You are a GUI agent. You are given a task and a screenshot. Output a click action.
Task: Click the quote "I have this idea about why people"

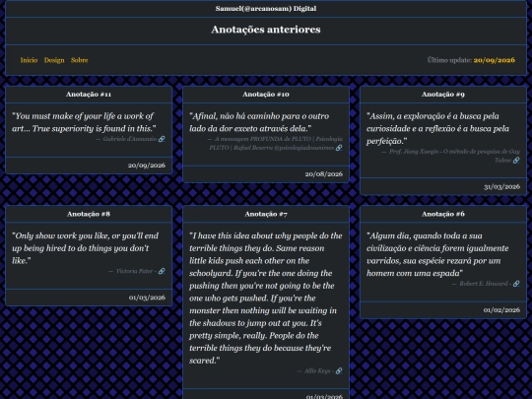pos(266,299)
